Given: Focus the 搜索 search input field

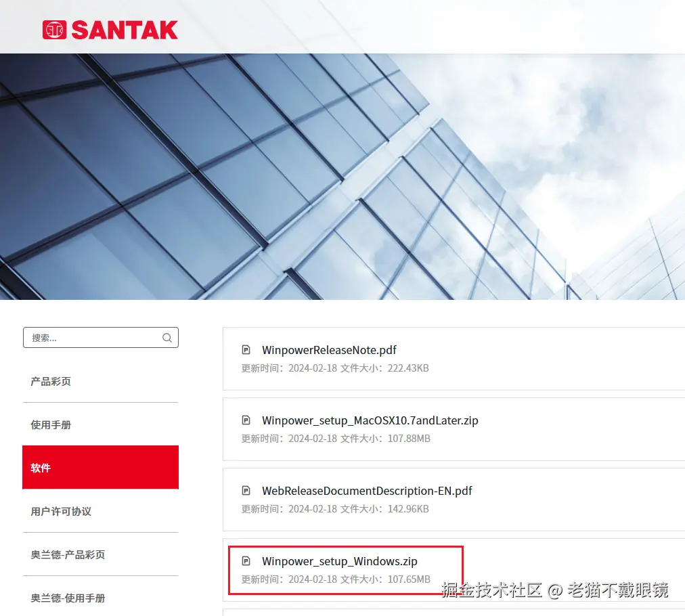Looking at the screenshot, I should 100,338.
